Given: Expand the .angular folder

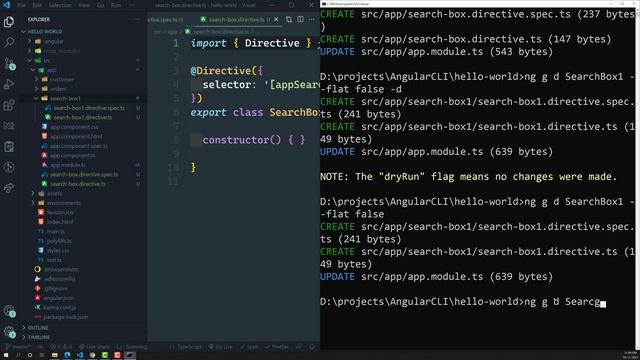Looking at the screenshot, I should coord(53,41).
